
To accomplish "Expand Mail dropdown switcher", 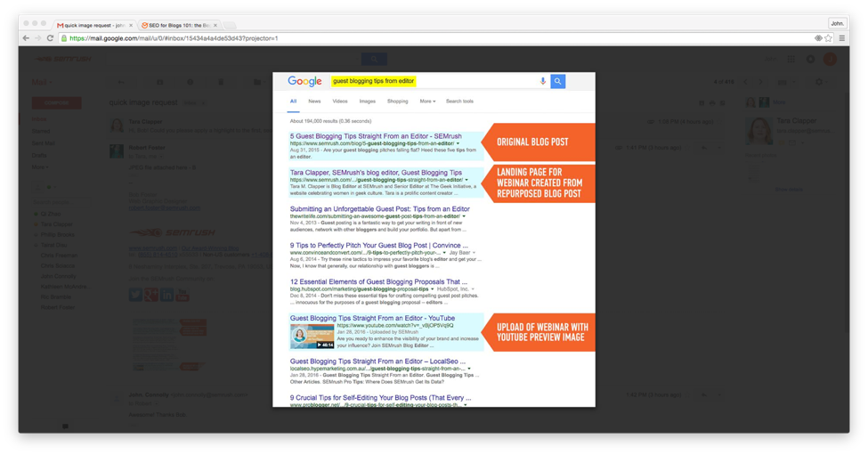I will (43, 82).
